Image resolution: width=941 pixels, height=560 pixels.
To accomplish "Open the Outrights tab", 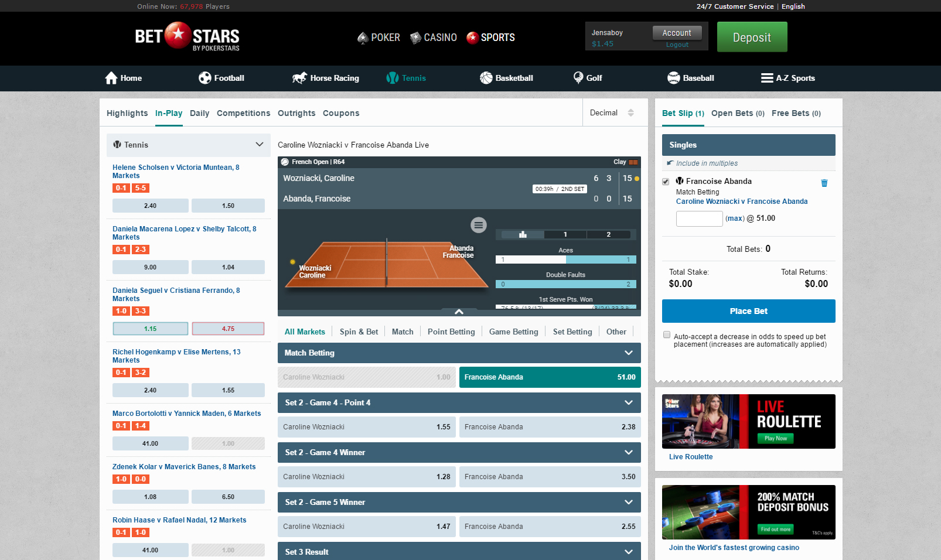I will [x=296, y=113].
